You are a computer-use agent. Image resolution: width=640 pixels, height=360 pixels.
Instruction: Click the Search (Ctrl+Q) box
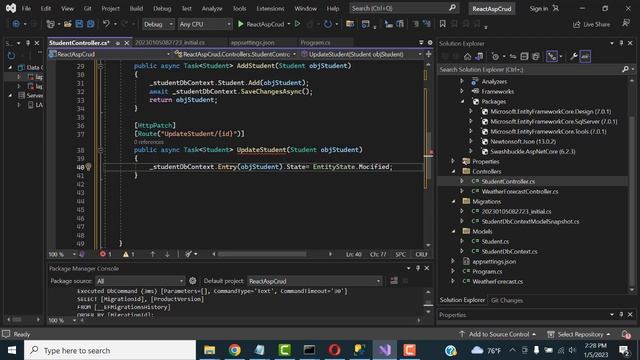[x=404, y=8]
